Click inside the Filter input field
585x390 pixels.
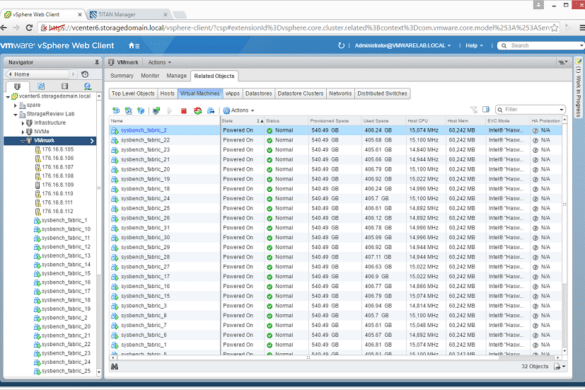point(531,109)
